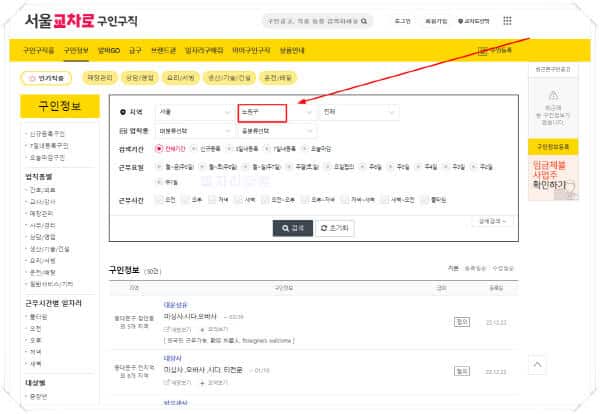Click the 생산/기술/건설 yellow quick pill
This screenshot has width=600, height=414.
point(229,78)
